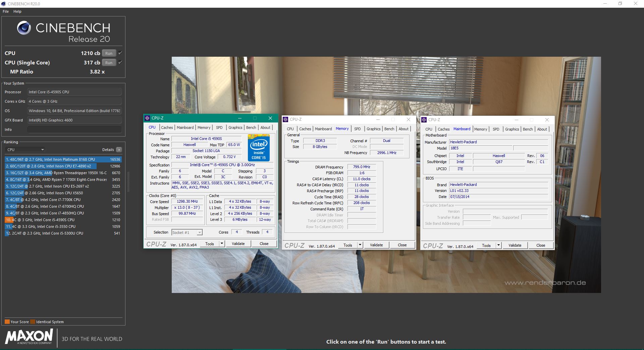Click the Cinebench logo sphere icon
The height and width of the screenshot is (350, 644).
(24, 28)
